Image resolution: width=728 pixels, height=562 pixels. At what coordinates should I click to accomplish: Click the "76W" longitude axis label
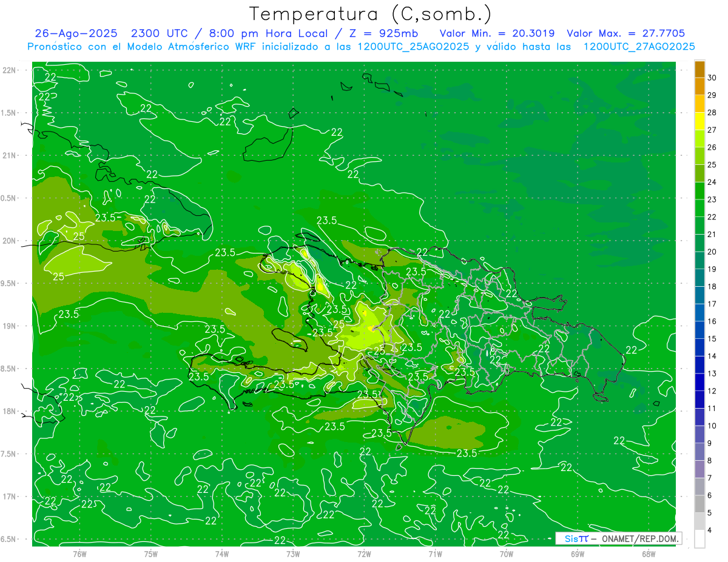[x=80, y=554]
